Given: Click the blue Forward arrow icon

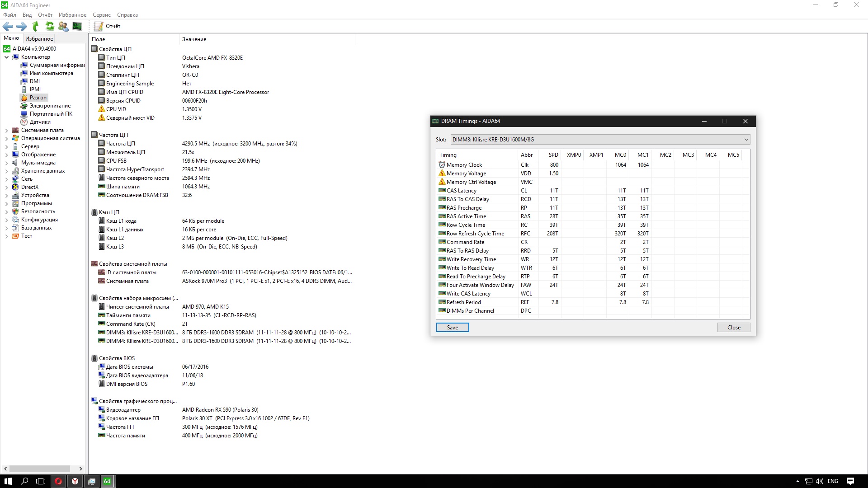Looking at the screenshot, I should [x=21, y=26].
